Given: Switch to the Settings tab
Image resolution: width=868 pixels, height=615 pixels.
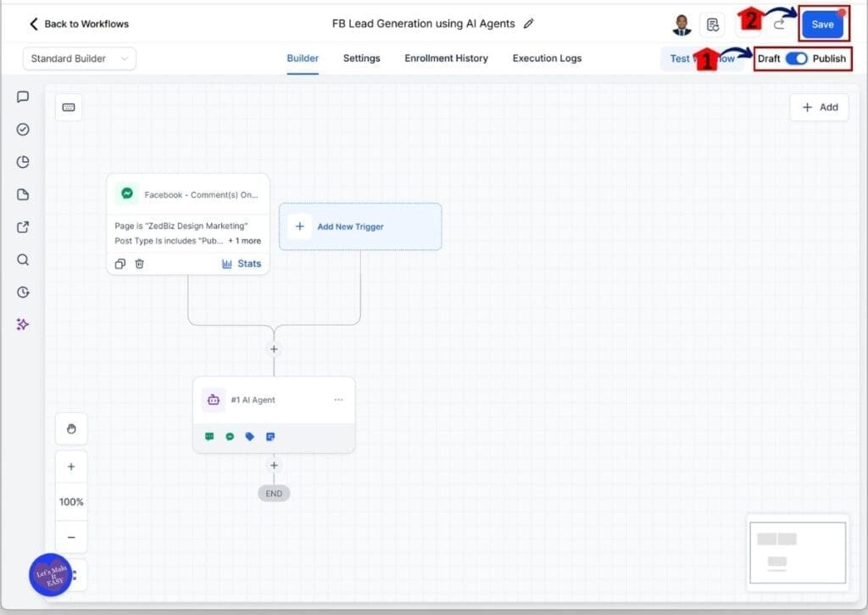Looking at the screenshot, I should pos(361,58).
